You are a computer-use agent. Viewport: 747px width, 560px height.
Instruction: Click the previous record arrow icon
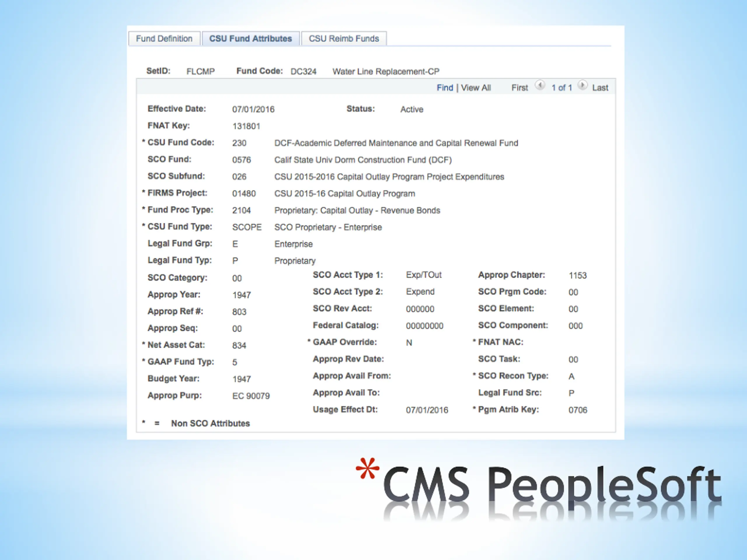(540, 85)
